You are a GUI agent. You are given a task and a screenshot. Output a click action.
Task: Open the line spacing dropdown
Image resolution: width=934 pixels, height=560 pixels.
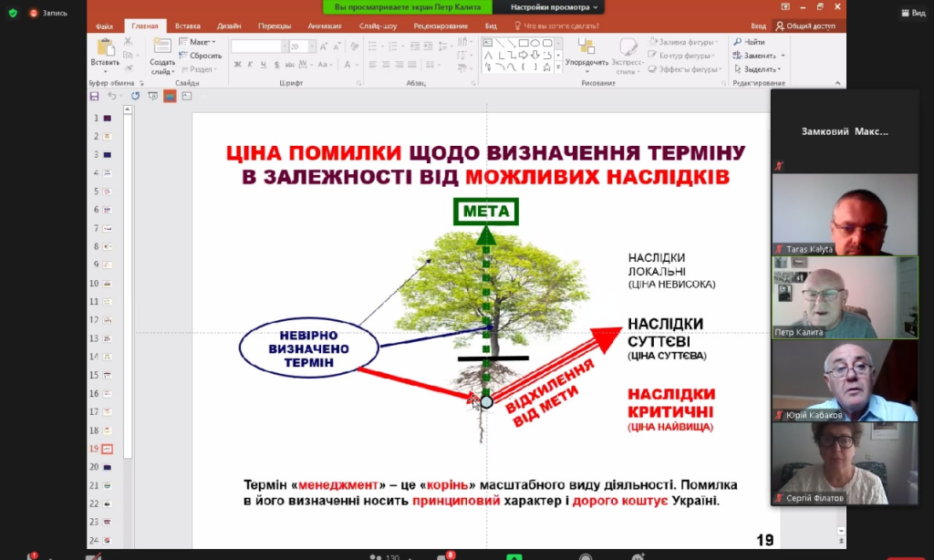click(x=444, y=47)
